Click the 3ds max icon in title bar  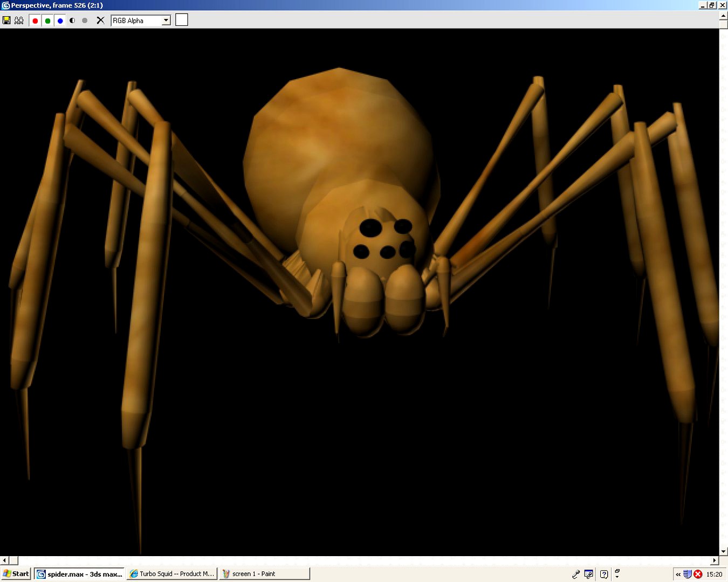(6, 5)
